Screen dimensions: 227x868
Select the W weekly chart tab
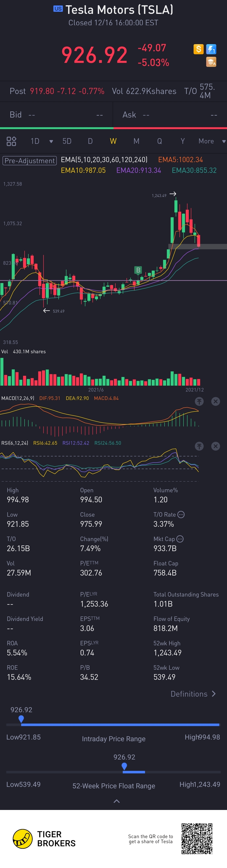point(113,141)
